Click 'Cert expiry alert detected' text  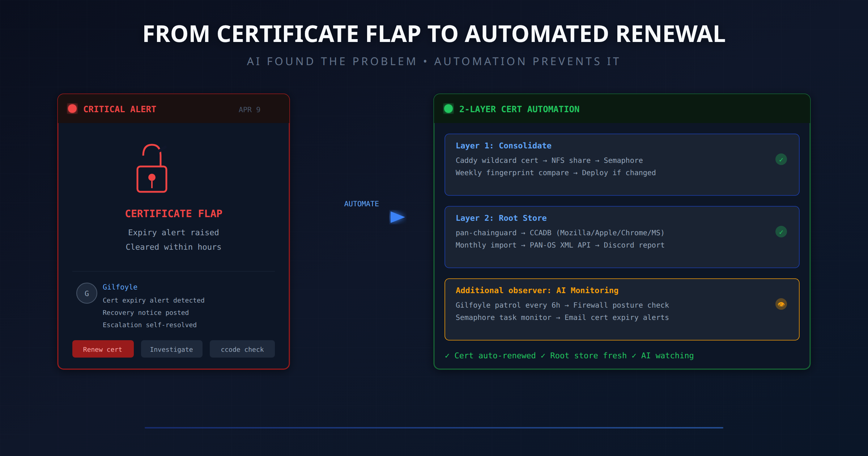tap(154, 300)
